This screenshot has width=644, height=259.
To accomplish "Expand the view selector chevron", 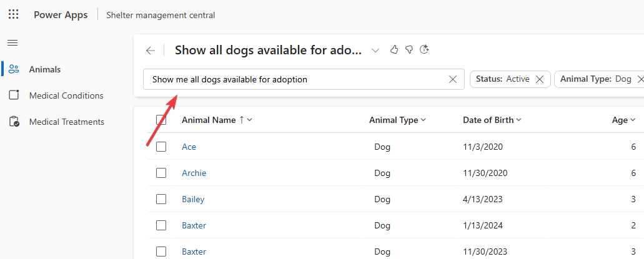I will 375,51.
